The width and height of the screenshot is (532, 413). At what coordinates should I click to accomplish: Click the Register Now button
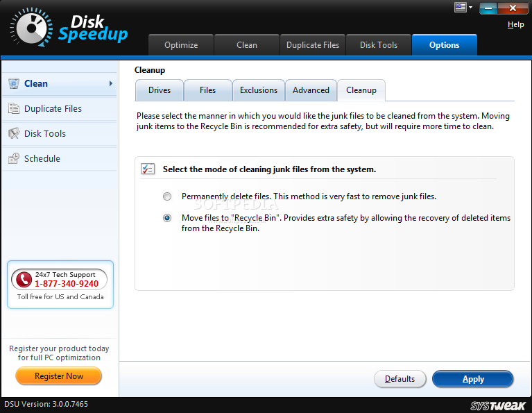[59, 376]
